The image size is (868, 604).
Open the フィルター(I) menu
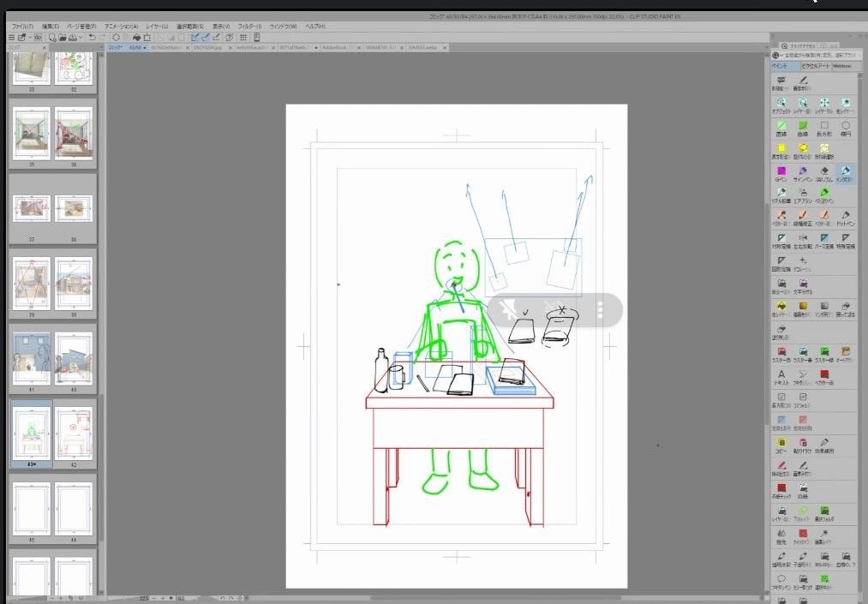click(x=249, y=26)
